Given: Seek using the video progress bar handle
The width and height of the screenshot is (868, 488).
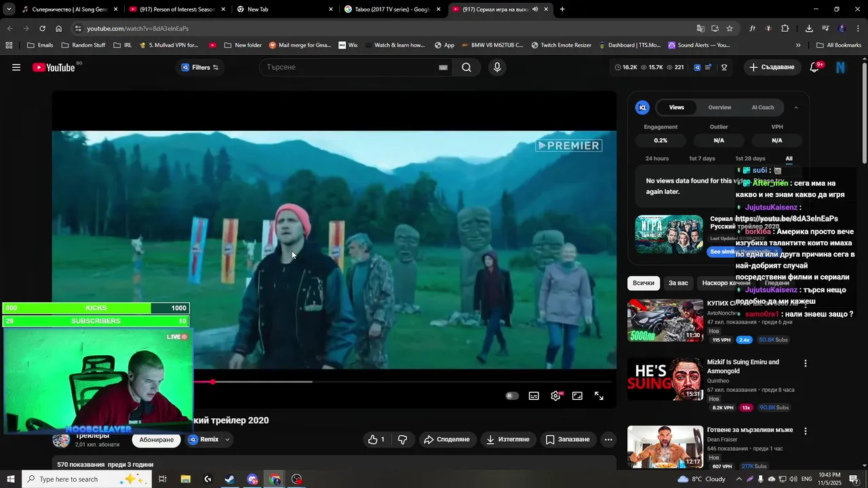Looking at the screenshot, I should click(212, 382).
